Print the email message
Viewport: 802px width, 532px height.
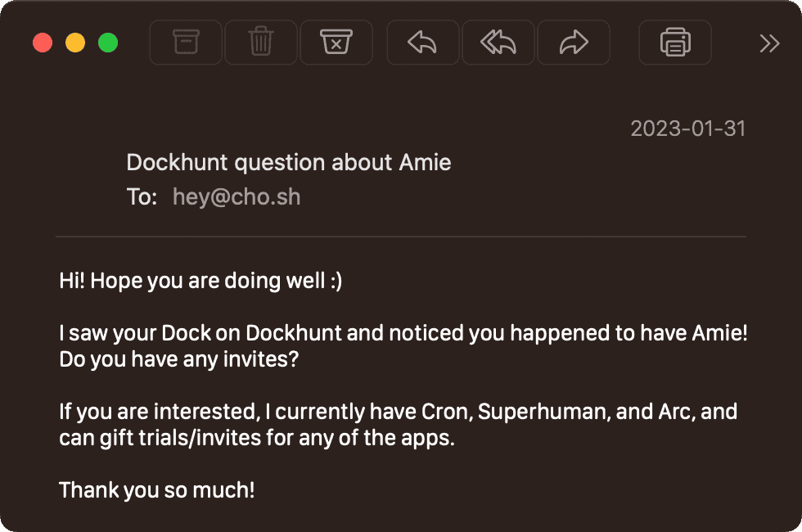pyautogui.click(x=675, y=42)
